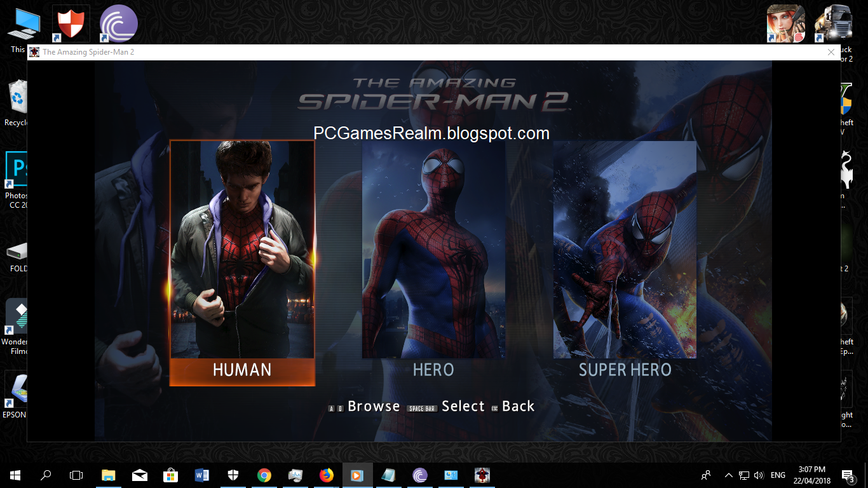This screenshot has height=488, width=868.
Task: Open the Wondershare Filmora desktop shortcut
Action: [x=15, y=327]
